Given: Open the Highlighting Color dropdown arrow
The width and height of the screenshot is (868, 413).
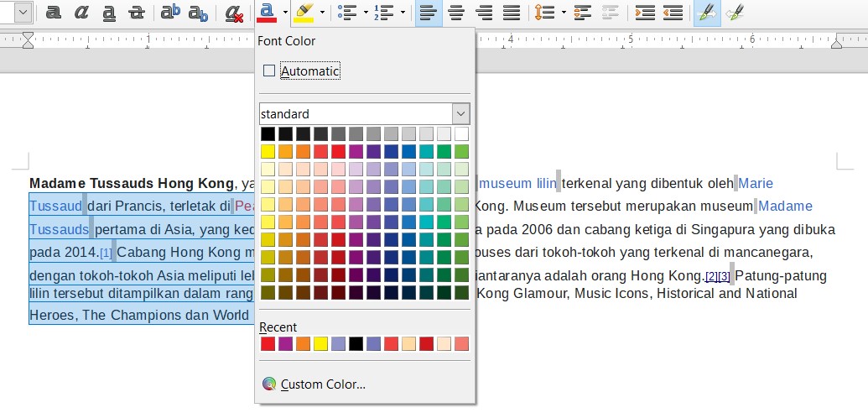Looking at the screenshot, I should click(322, 13).
